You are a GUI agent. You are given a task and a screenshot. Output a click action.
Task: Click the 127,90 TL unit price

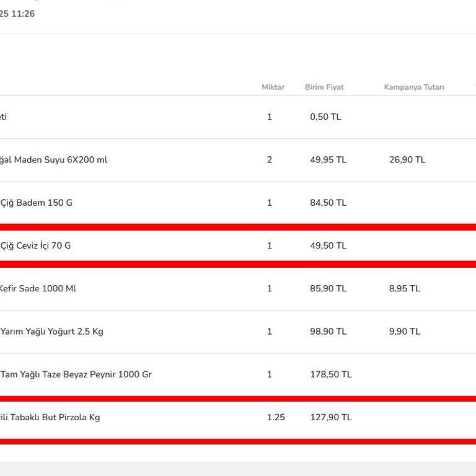coord(330,417)
